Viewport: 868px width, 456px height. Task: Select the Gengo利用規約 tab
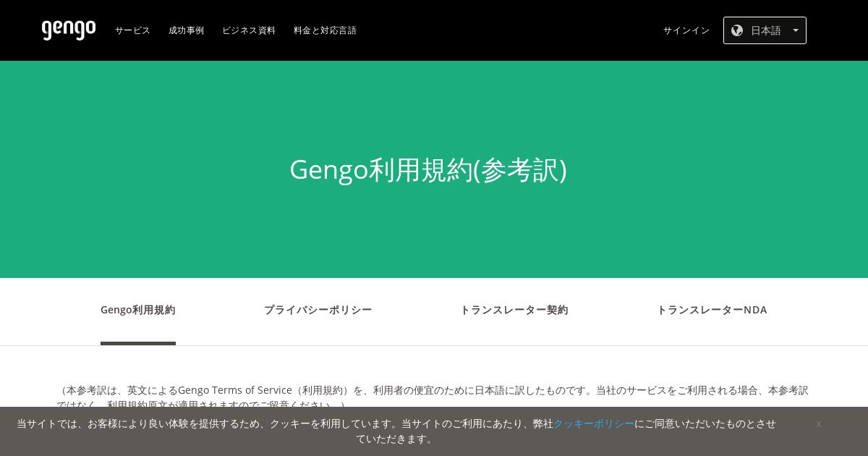(x=138, y=310)
